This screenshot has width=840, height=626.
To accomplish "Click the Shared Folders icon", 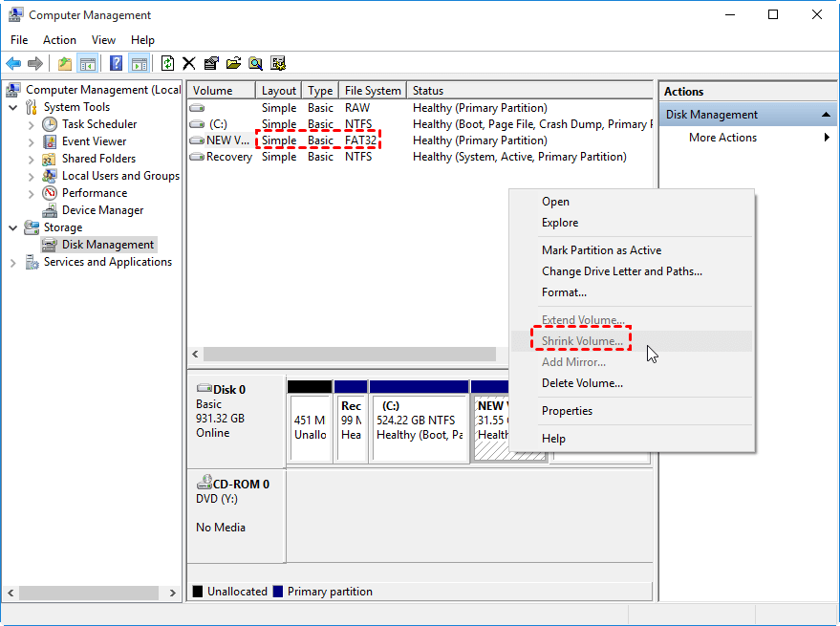I will pyautogui.click(x=50, y=160).
